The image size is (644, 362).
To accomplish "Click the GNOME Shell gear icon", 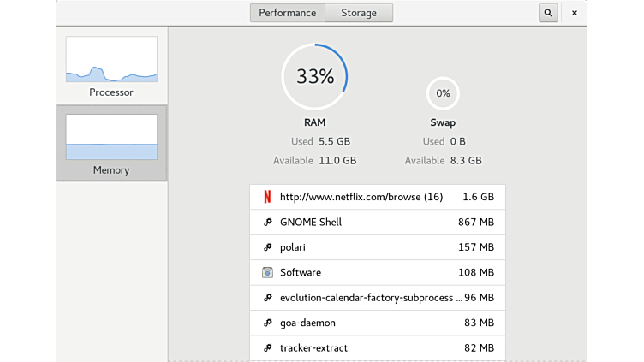I will pyautogui.click(x=267, y=223).
